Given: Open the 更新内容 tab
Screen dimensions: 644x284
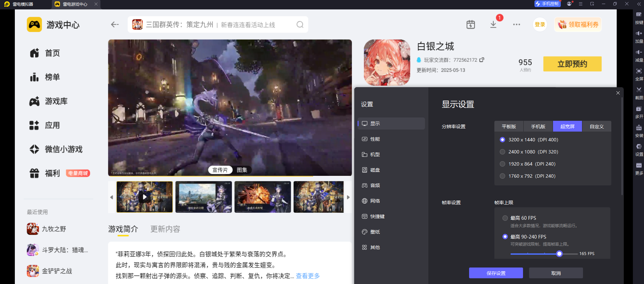Looking at the screenshot, I should (165, 229).
